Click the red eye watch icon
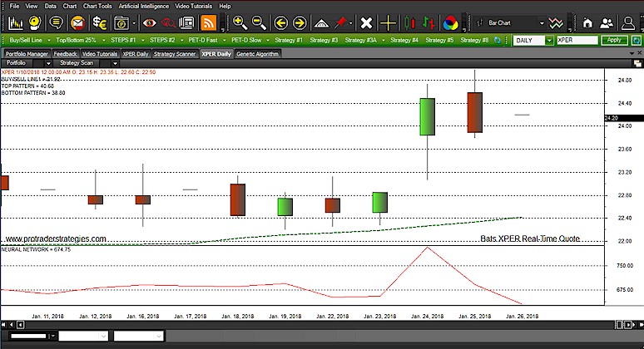The height and width of the screenshot is (349, 644). pyautogui.click(x=150, y=22)
